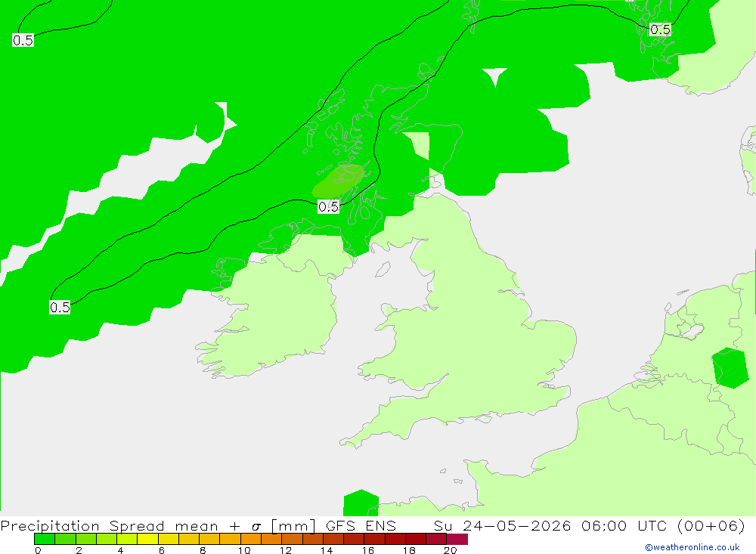
Task: Click the "Precipitation Spread mean" title text
Action: click(110, 525)
